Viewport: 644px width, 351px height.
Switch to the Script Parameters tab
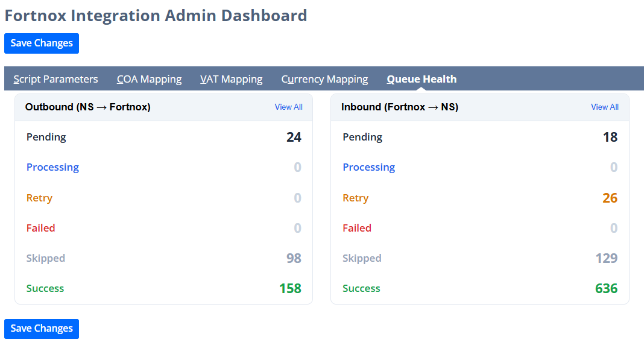tap(56, 79)
